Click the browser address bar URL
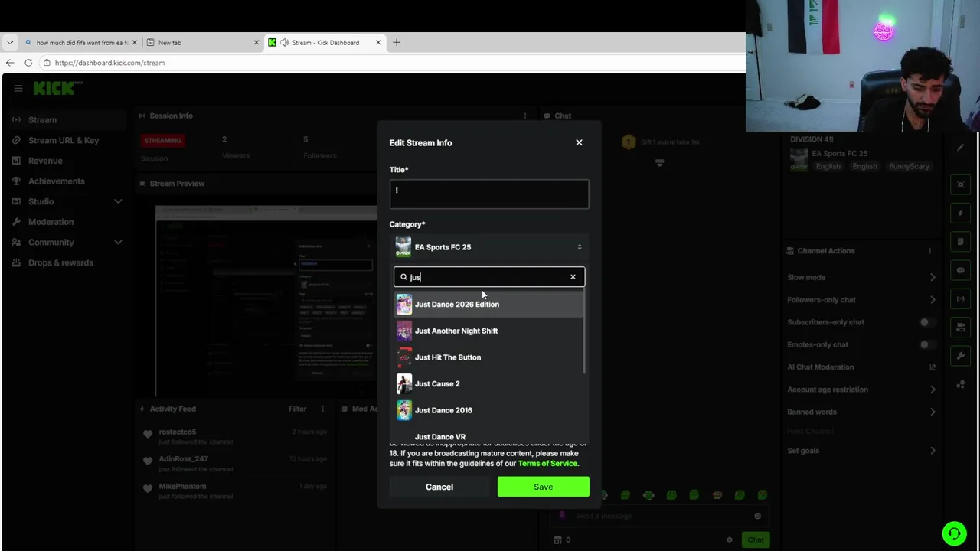Image resolution: width=980 pixels, height=551 pixels. click(109, 63)
